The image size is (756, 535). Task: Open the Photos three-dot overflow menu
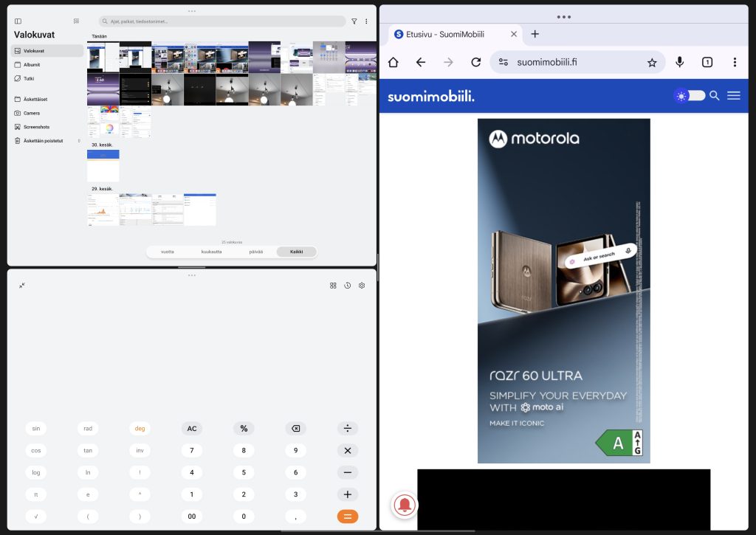tap(366, 21)
